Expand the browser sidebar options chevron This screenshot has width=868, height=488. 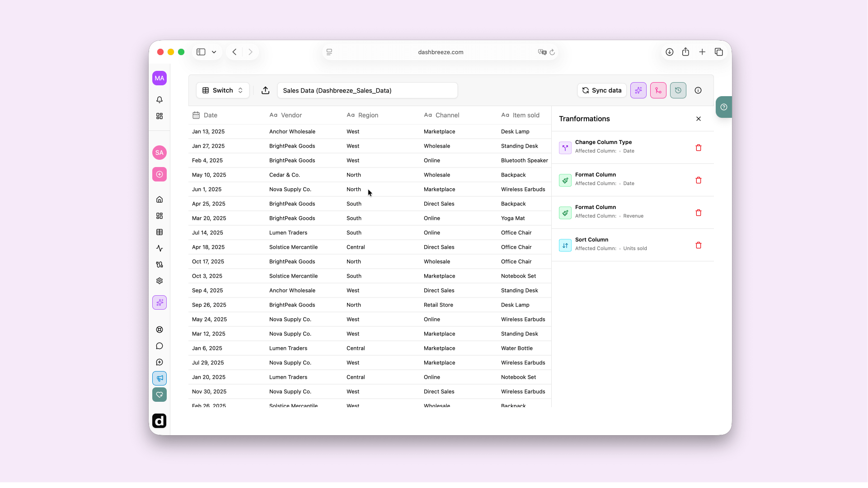click(x=214, y=52)
